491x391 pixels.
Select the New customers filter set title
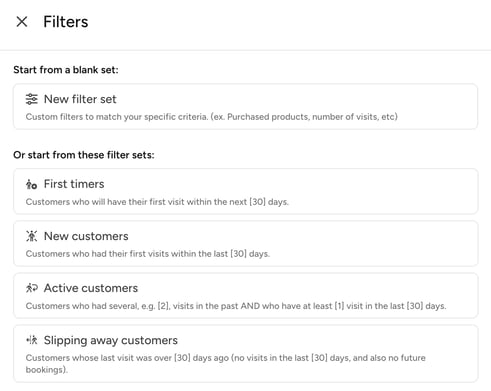pos(86,236)
